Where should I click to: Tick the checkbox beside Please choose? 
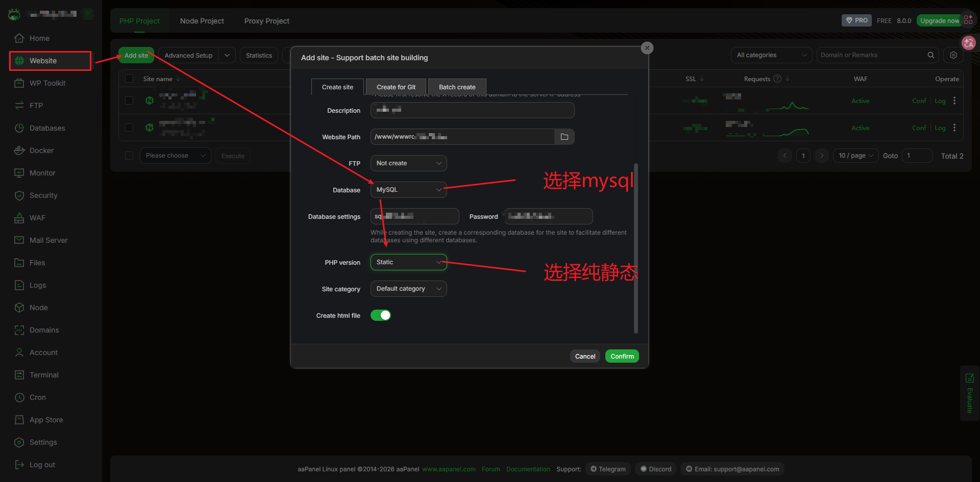point(129,156)
